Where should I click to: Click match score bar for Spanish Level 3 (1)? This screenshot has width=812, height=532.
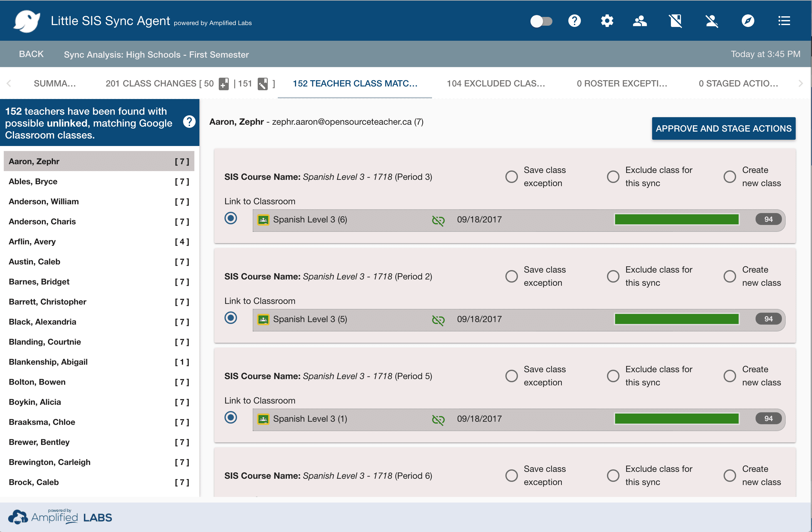click(x=676, y=419)
